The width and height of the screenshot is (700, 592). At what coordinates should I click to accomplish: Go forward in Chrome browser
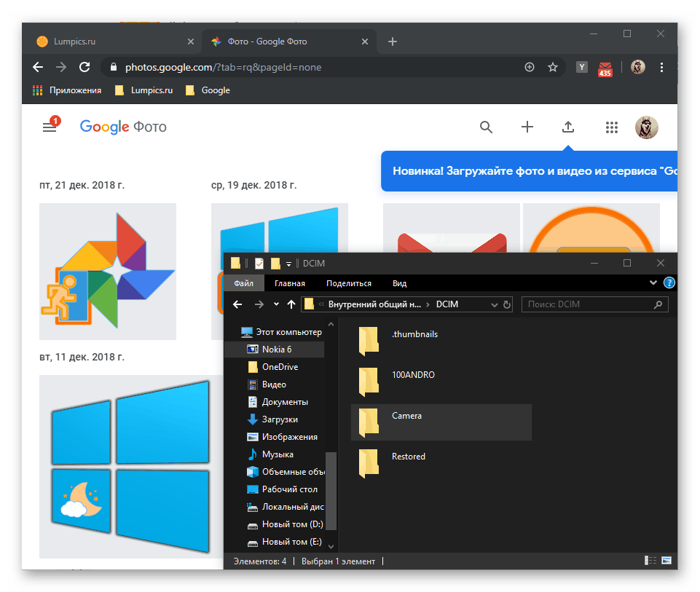[61, 68]
